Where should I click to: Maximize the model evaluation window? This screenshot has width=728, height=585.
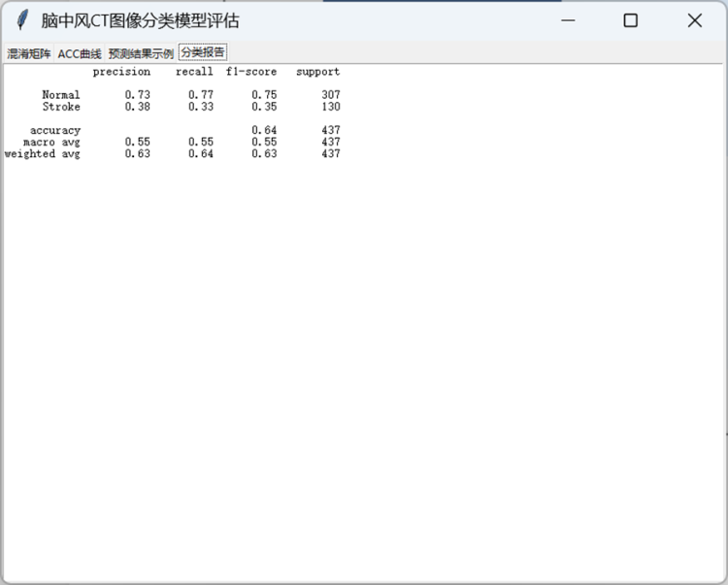tap(630, 20)
